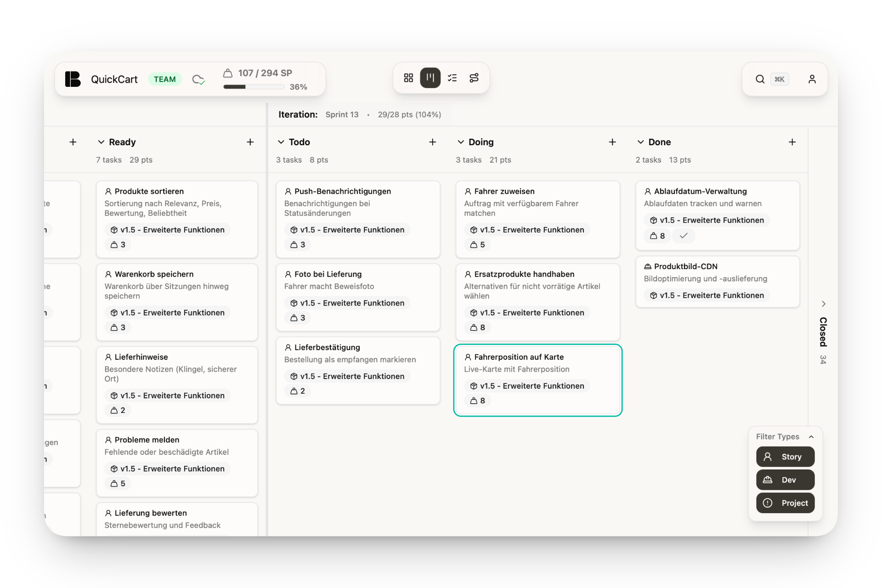Viewport: 882px width, 588px height.
Task: Add a new task to Todo column
Action: pyautogui.click(x=433, y=142)
